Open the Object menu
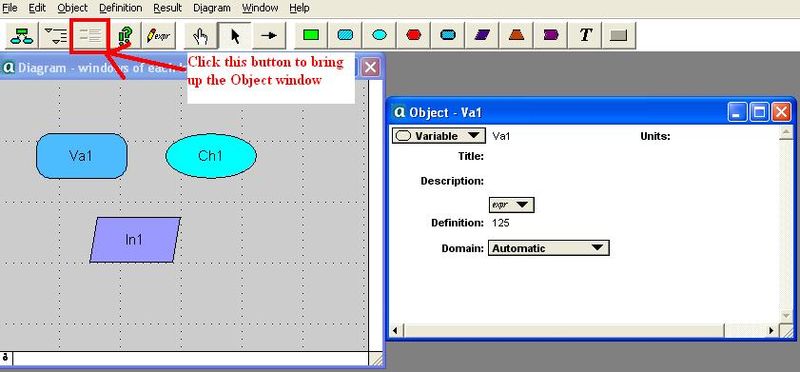Image resolution: width=800 pixels, height=372 pixels. pyautogui.click(x=72, y=8)
